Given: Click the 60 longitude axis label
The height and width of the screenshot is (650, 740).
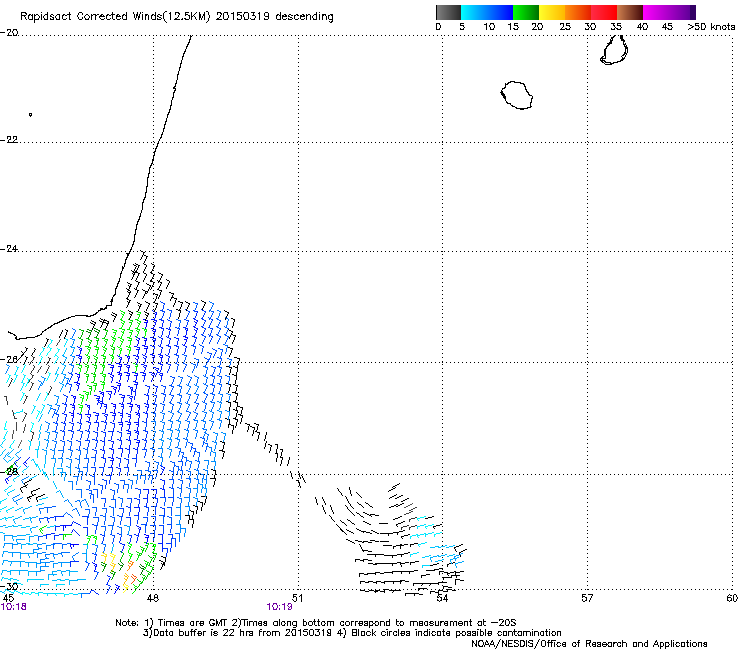Looking at the screenshot, I should click(732, 599).
